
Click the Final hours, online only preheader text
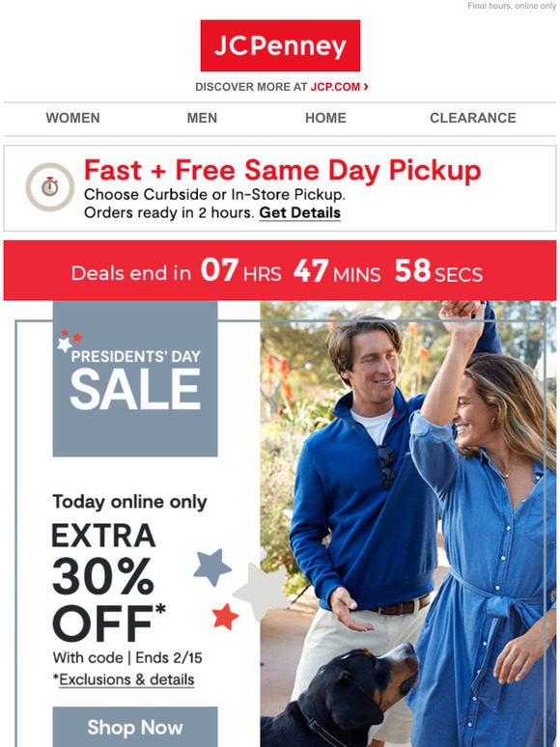(x=512, y=6)
